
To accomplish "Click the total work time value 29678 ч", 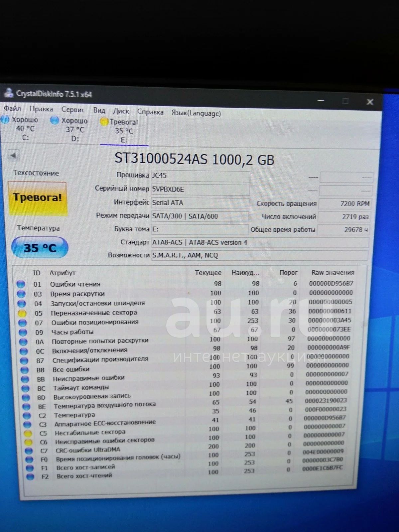I will (343, 230).
